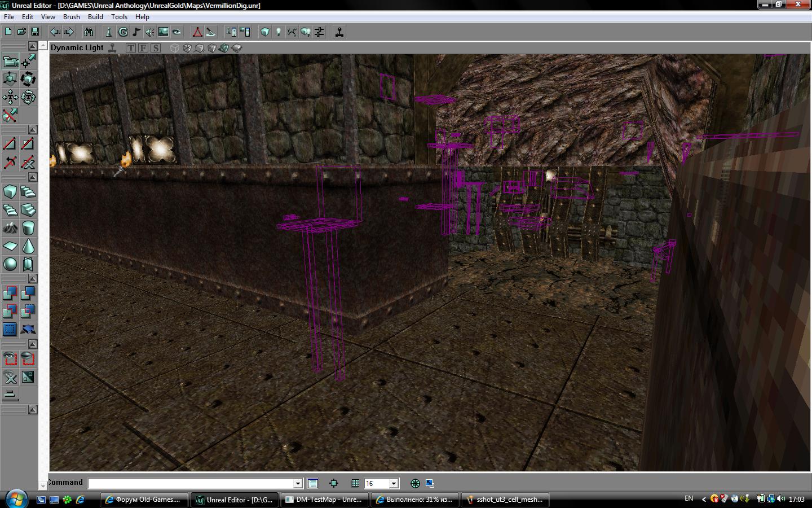The image size is (812, 508).
Task: Collapse the brush builders group
Action: tap(33, 177)
